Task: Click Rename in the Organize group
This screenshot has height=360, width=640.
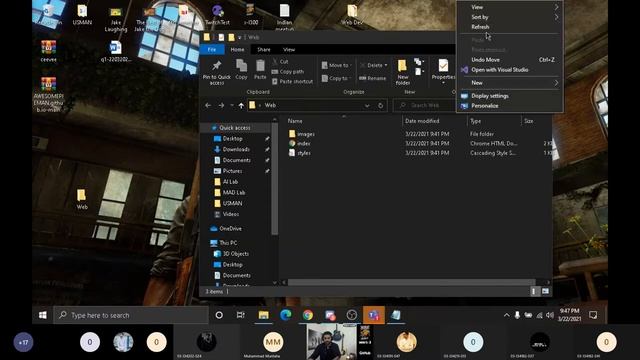Action: [372, 78]
